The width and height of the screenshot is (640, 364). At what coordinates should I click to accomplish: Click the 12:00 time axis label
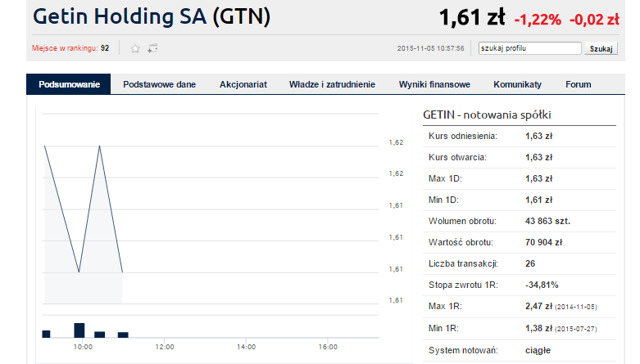[x=164, y=347]
